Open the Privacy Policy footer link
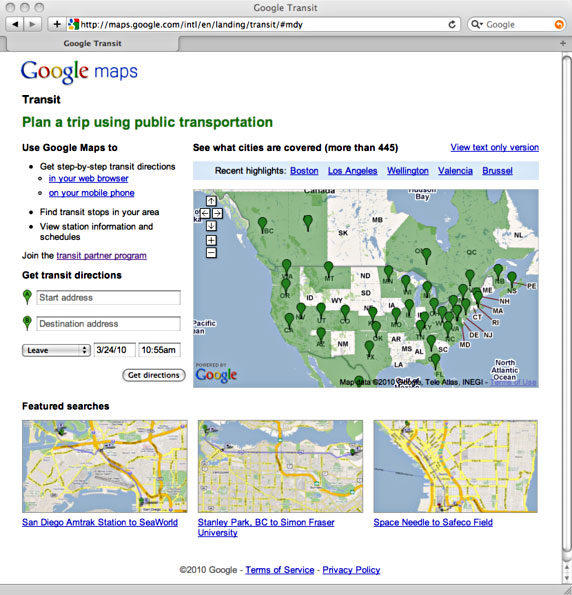The height and width of the screenshot is (595, 572). click(x=351, y=570)
